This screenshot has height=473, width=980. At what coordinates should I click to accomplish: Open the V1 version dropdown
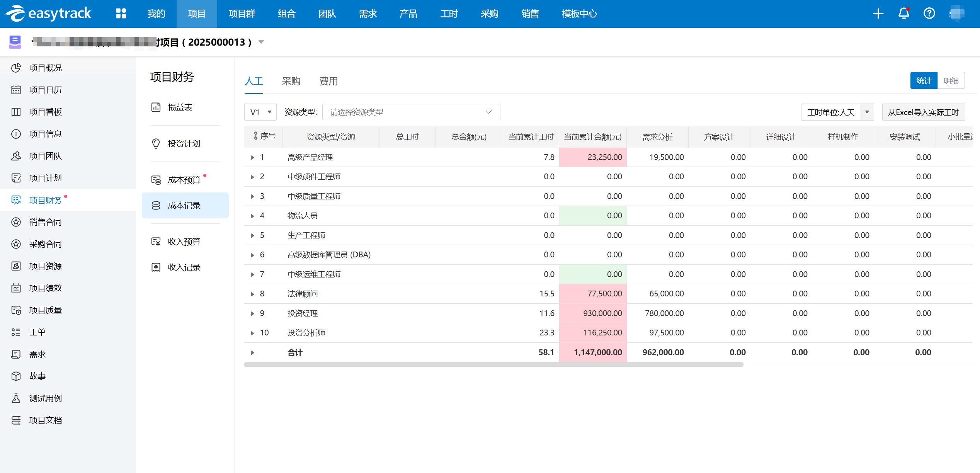point(260,112)
